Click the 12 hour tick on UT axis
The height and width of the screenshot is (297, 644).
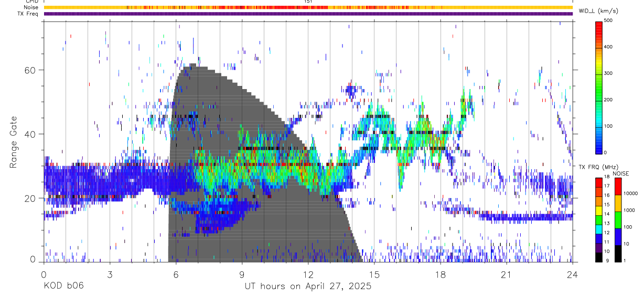point(308,273)
